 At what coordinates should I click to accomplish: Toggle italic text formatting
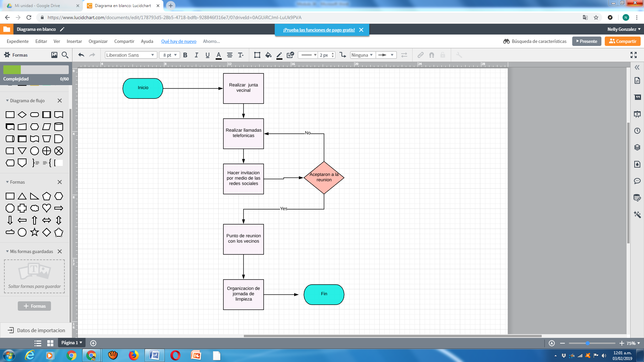click(x=196, y=55)
